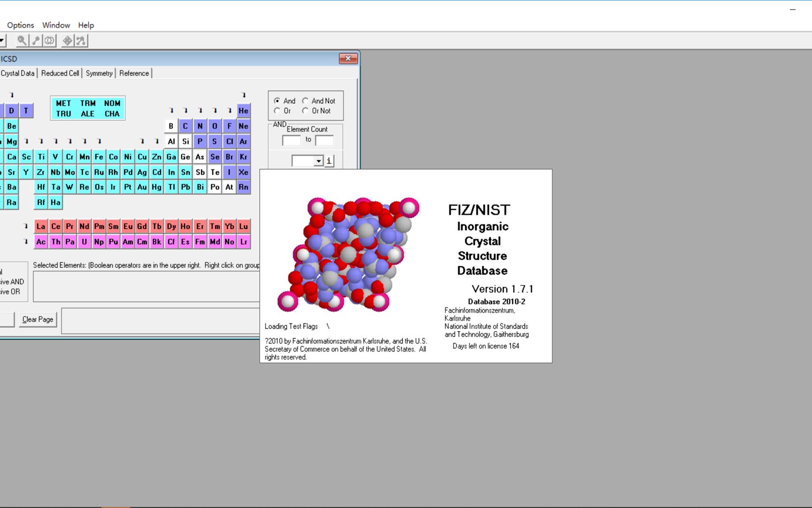Open the Help menu
The image size is (812, 508).
(x=86, y=25)
